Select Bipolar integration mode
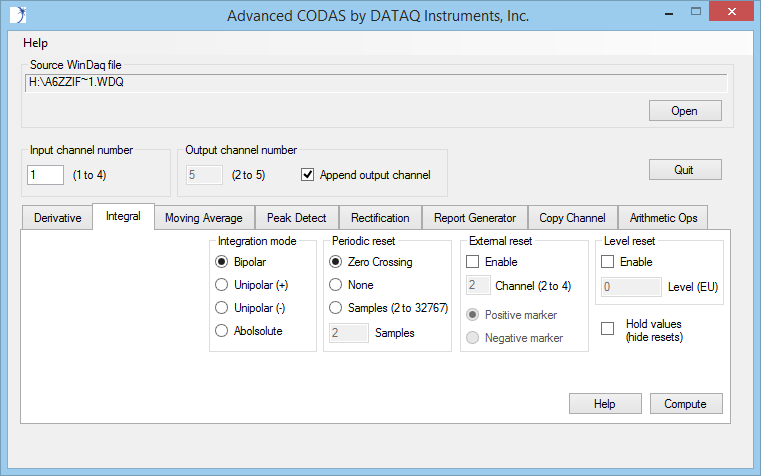 [221, 262]
